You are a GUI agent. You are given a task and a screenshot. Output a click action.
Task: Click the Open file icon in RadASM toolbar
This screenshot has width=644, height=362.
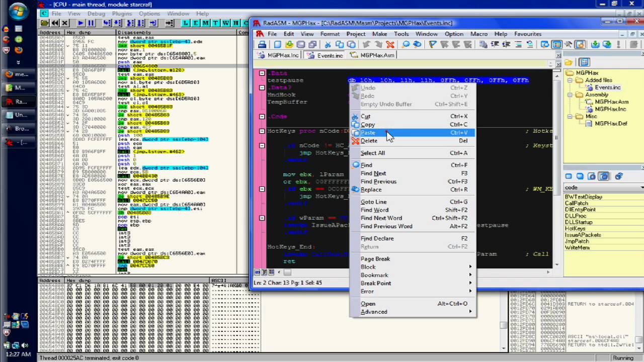pyautogui.click(x=289, y=44)
